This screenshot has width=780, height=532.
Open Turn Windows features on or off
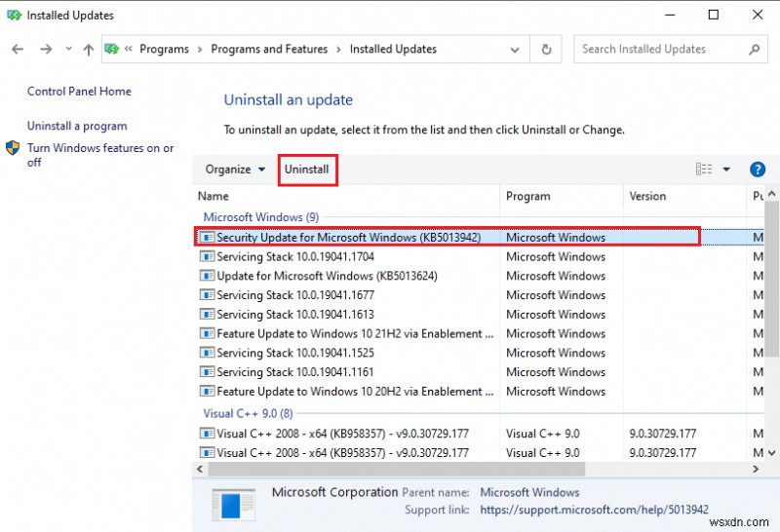[100, 155]
